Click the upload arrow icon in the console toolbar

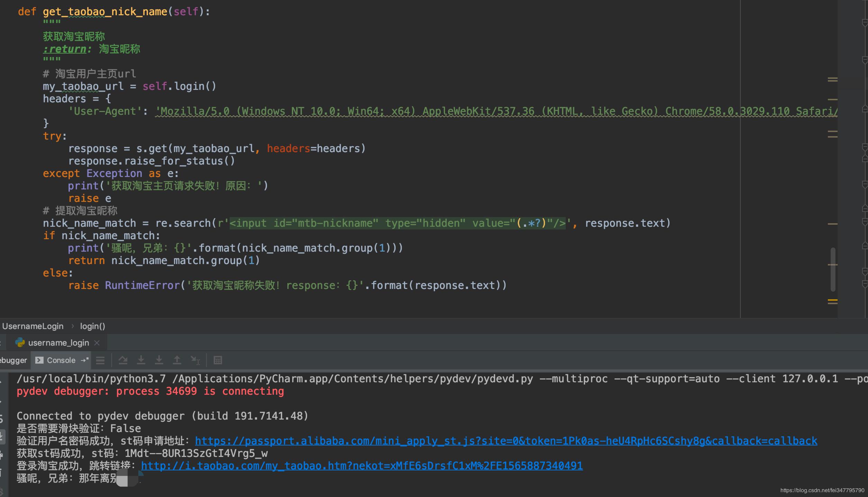click(x=177, y=360)
